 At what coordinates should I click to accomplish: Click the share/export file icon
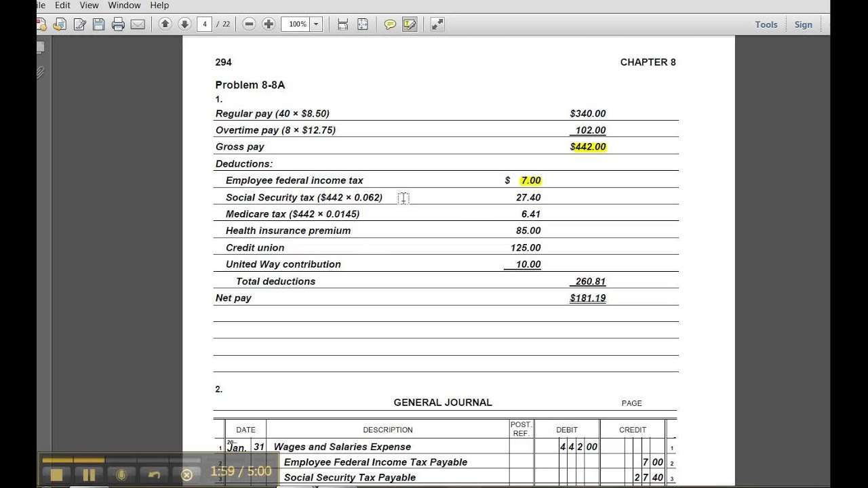click(x=60, y=24)
